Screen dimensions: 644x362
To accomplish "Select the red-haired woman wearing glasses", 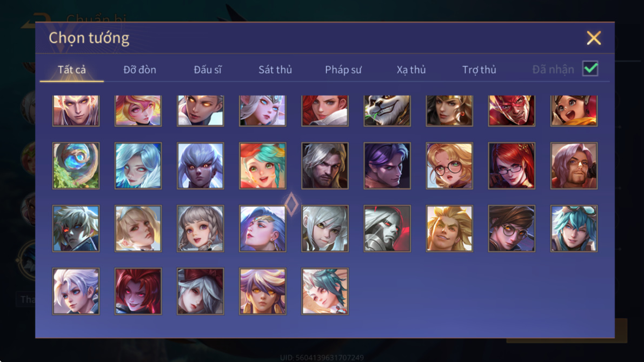I will pyautogui.click(x=512, y=166).
